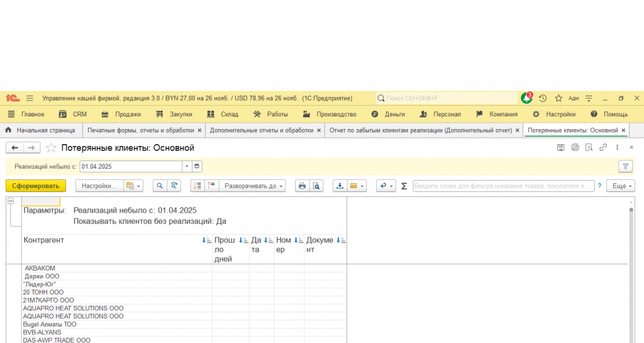Click the Настройки... button
The image size is (644, 343).
99,186
